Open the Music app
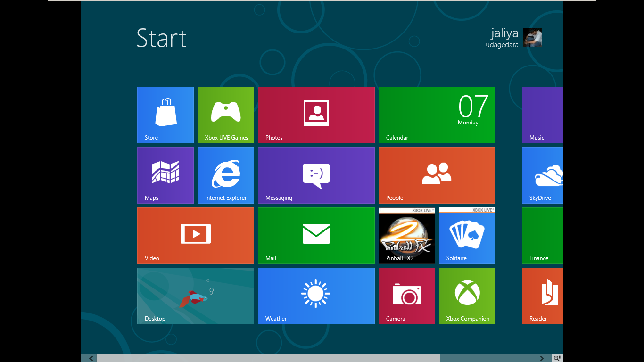 pos(542,115)
